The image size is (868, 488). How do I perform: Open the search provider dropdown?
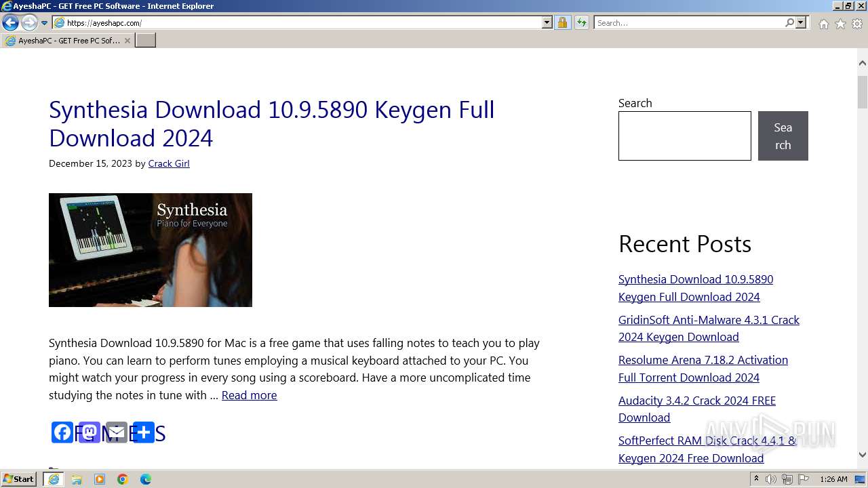(x=801, y=22)
